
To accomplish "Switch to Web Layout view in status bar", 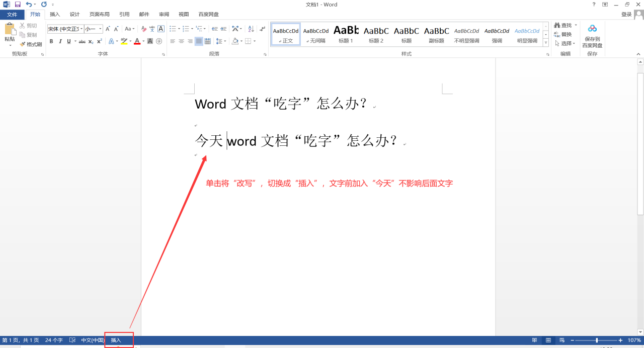I will coord(562,340).
